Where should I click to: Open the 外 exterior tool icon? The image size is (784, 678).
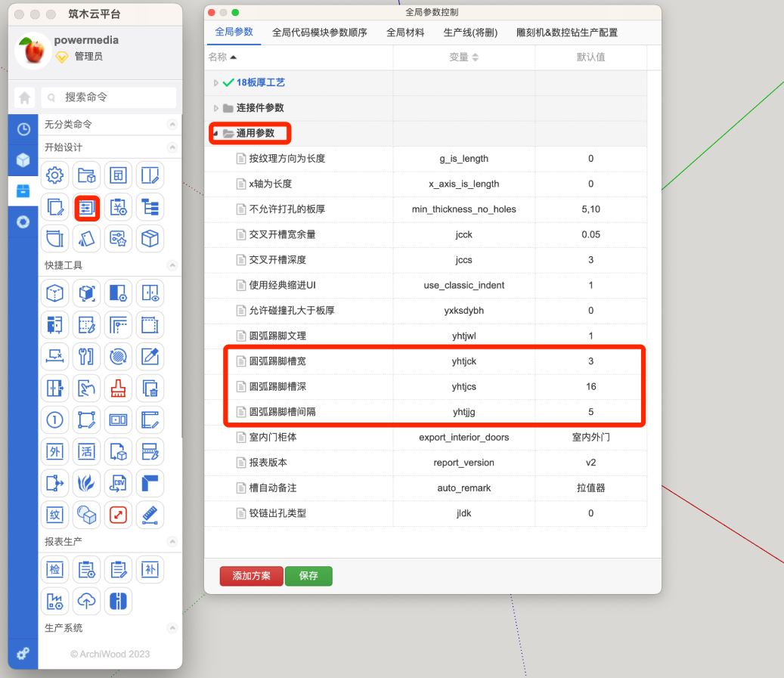54,451
